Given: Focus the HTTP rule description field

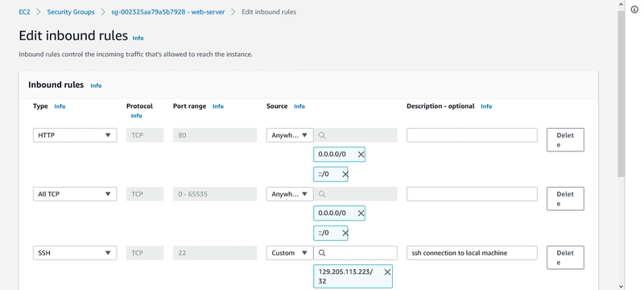Looking at the screenshot, I should (472, 135).
